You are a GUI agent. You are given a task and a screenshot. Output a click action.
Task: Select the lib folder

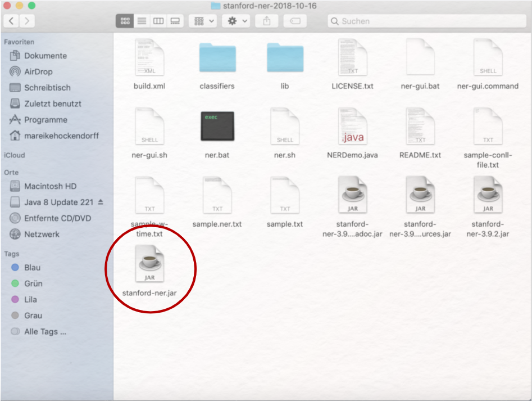click(285, 57)
